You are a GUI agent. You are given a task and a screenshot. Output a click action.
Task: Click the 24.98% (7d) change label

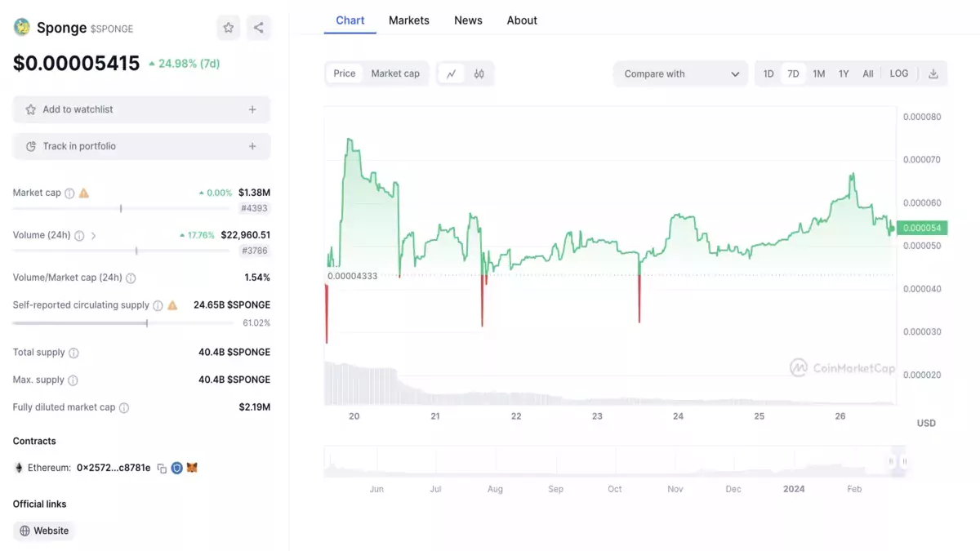click(184, 63)
